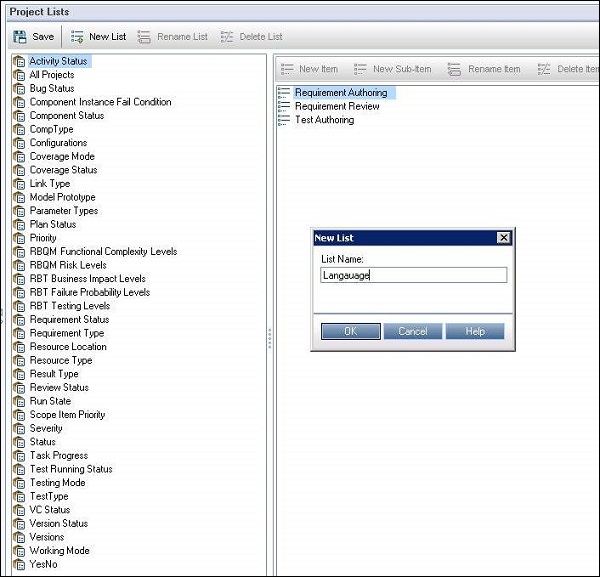The height and width of the screenshot is (577, 600).
Task: Select RBQM Functional Complexity Levels list
Action: [x=104, y=252]
